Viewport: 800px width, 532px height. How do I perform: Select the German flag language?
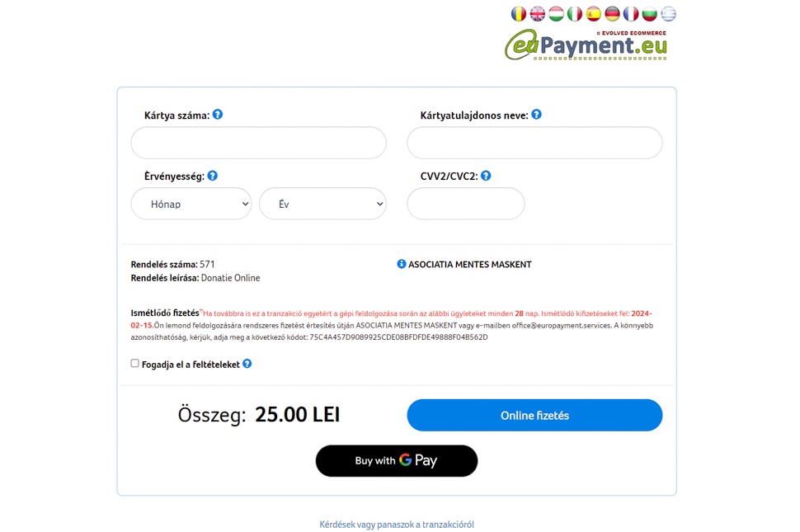612,14
